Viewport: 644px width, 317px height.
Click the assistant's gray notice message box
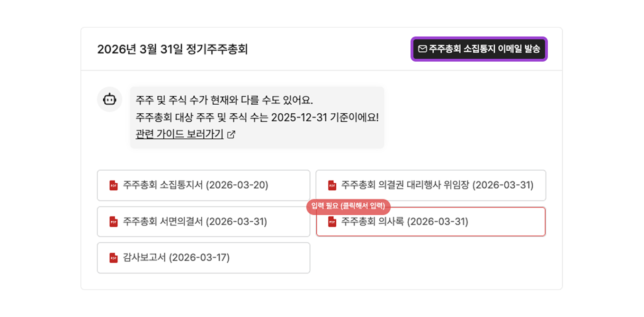(257, 117)
